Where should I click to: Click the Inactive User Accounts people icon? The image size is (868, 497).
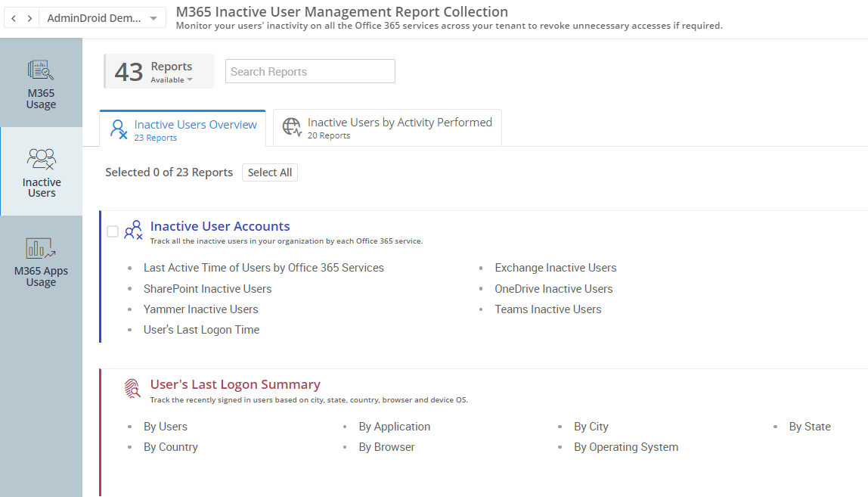133,230
